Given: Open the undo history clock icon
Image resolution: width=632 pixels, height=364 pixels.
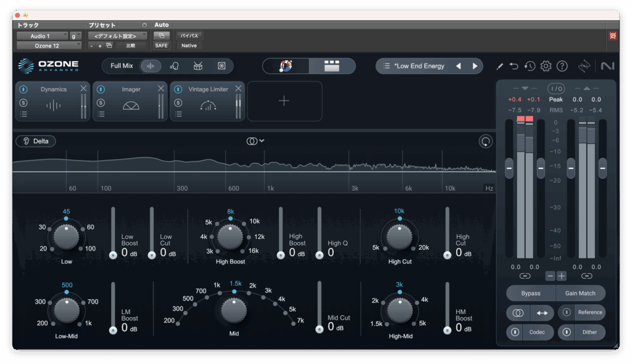Looking at the screenshot, I should tap(530, 66).
